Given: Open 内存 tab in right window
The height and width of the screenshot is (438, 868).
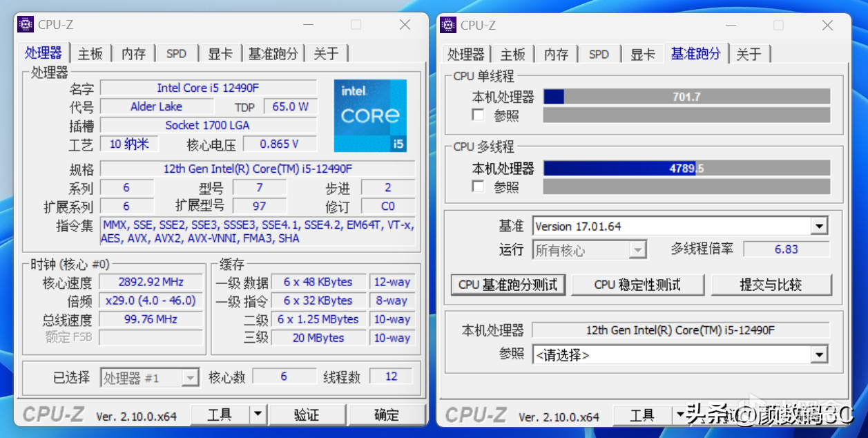Looking at the screenshot, I should click(x=557, y=54).
